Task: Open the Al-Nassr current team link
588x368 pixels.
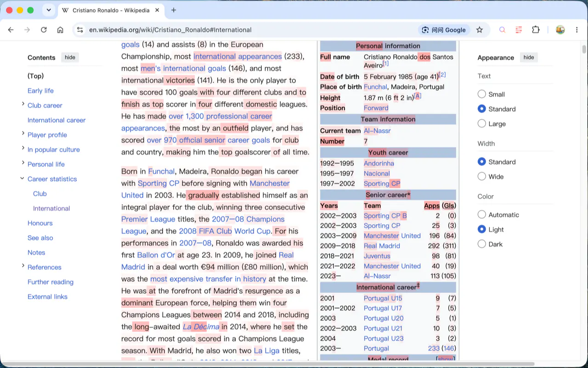Action: (x=377, y=131)
